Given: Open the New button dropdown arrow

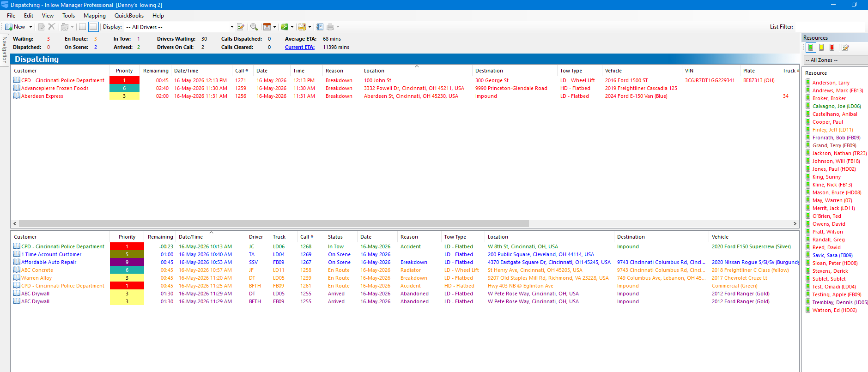Looking at the screenshot, I should click(x=30, y=27).
